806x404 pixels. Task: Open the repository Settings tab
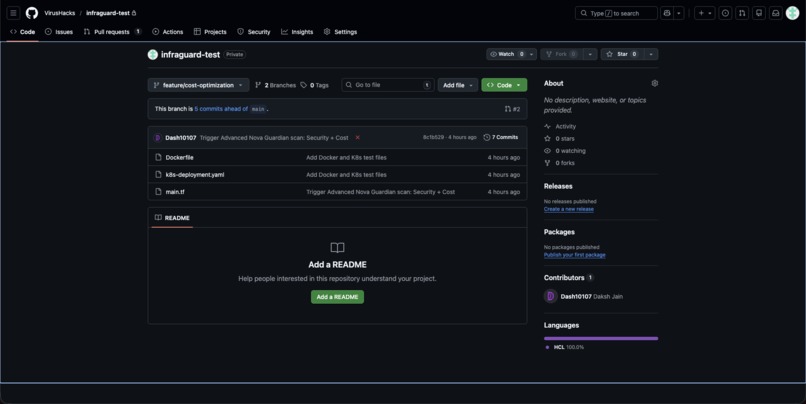(x=340, y=32)
